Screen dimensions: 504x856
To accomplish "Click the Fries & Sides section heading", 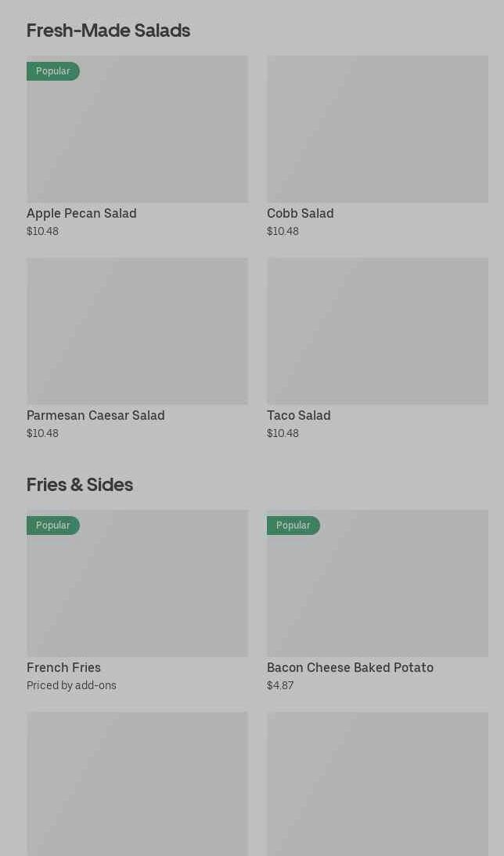I will tap(80, 485).
